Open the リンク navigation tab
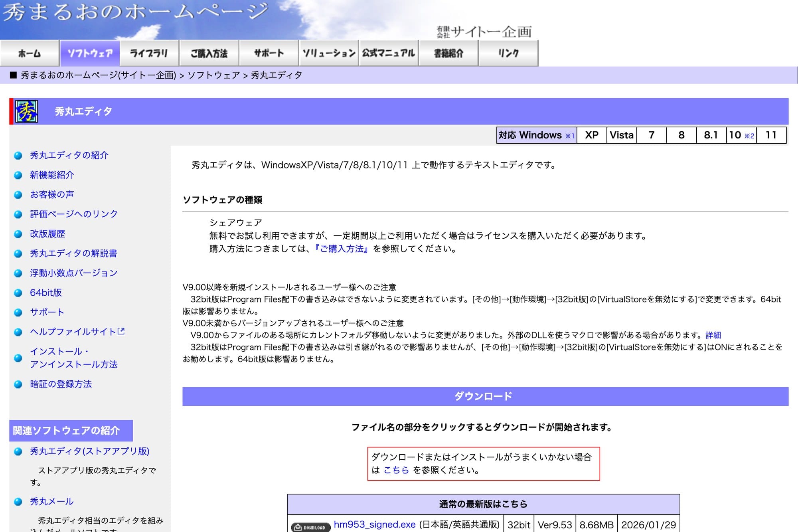This screenshot has height=532, width=798. tap(508, 53)
